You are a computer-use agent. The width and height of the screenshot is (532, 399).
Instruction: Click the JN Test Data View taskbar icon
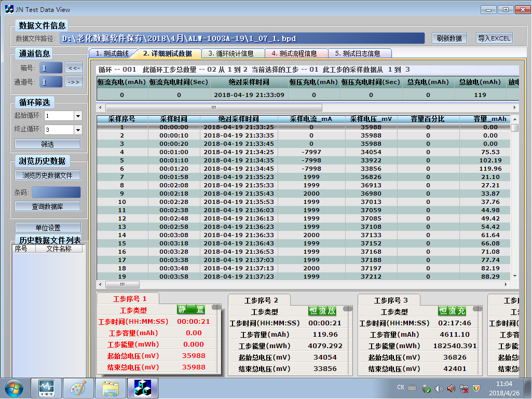point(143,389)
